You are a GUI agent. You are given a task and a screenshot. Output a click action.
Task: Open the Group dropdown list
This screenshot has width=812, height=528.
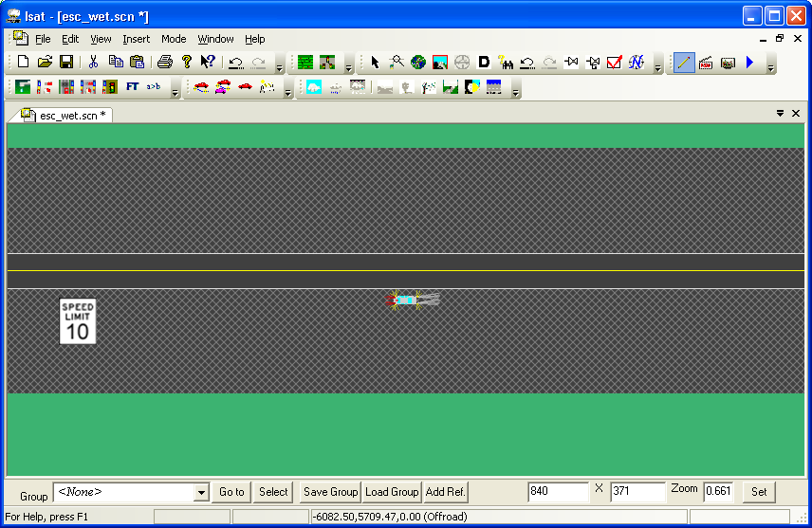pos(201,492)
